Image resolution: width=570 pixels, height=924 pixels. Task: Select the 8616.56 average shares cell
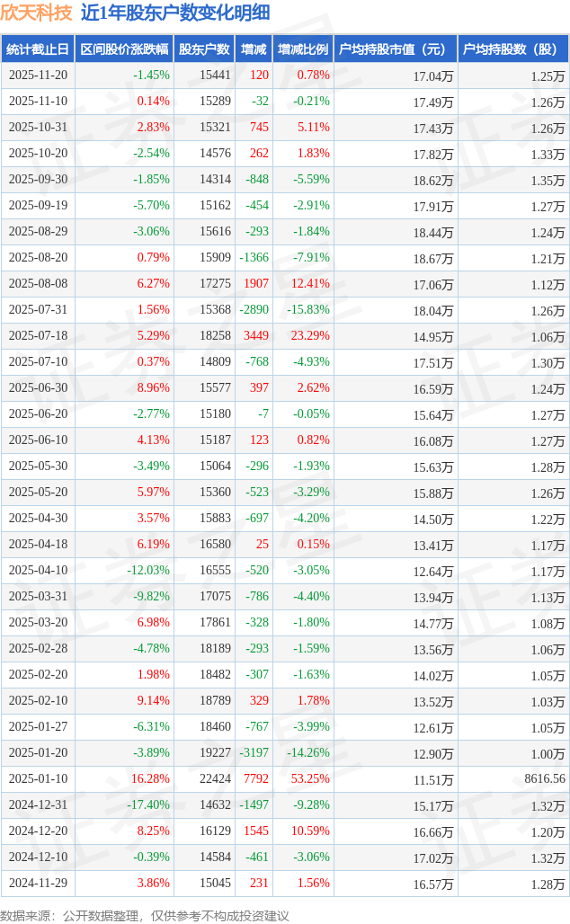coord(545,779)
